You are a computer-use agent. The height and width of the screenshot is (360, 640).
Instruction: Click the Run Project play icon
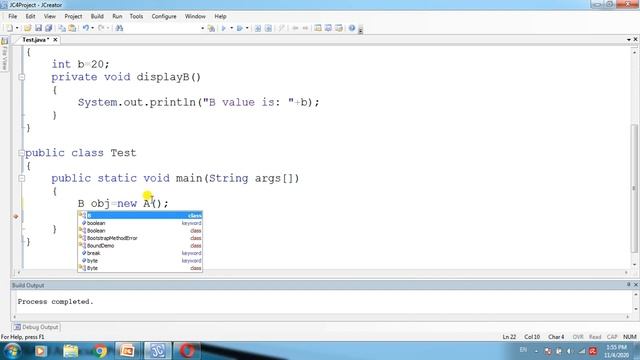pyautogui.click(x=224, y=28)
